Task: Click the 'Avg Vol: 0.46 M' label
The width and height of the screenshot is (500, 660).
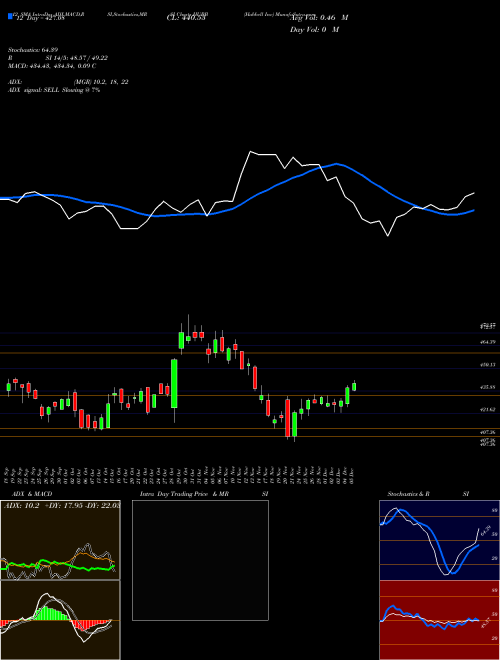Action: click(319, 18)
